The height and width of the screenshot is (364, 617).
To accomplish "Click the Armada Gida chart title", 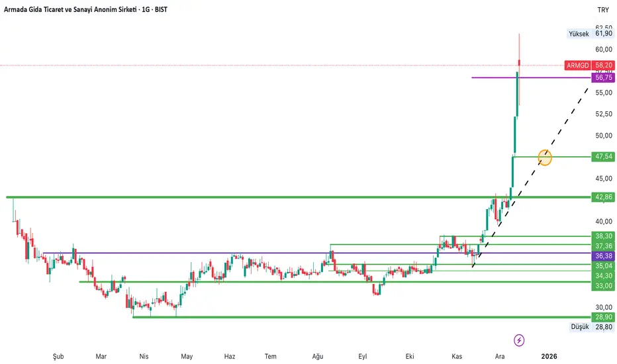I will 85,9.
